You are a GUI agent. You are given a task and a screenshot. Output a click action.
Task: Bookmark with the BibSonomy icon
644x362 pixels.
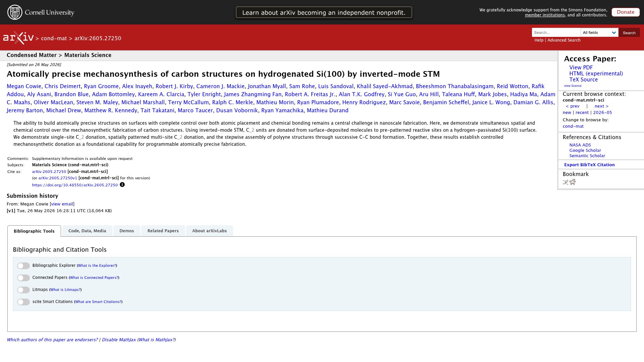pos(566,182)
